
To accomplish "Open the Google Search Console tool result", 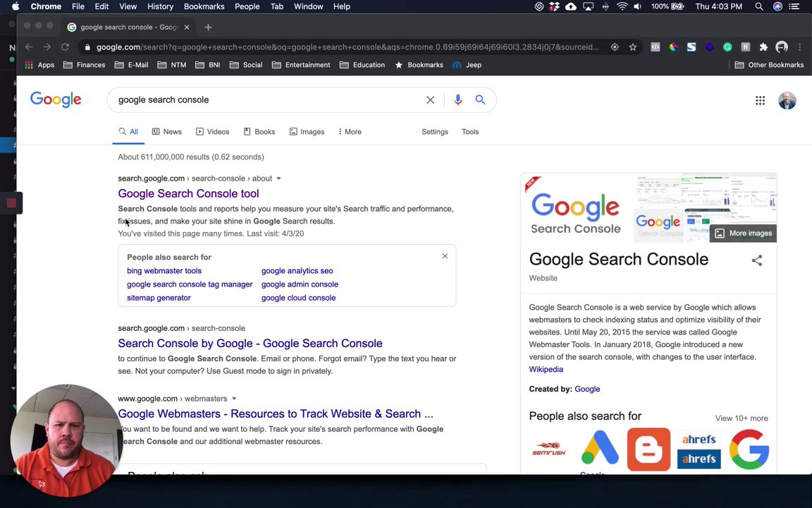I will pyautogui.click(x=188, y=193).
